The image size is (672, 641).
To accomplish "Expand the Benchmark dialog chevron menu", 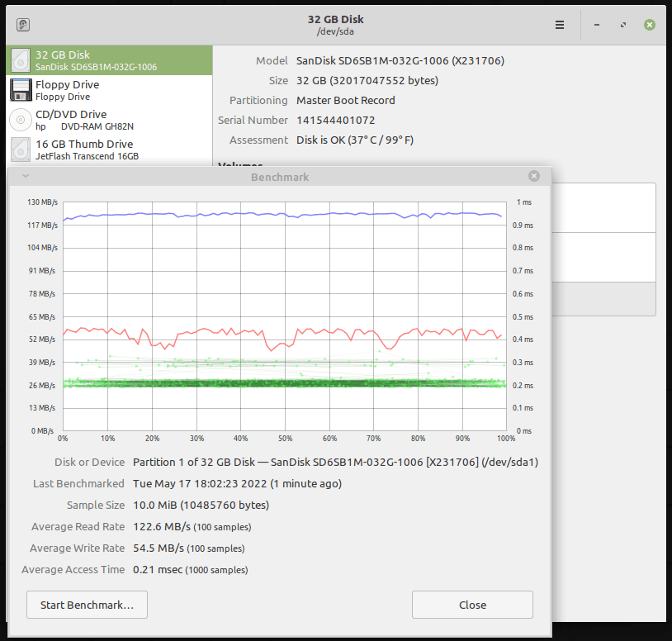I will coord(26,176).
